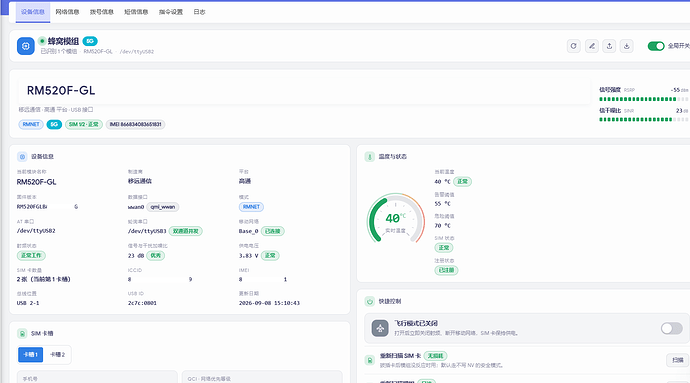Toggle the airplane mode switch
This screenshot has height=383, width=690.
(672, 328)
